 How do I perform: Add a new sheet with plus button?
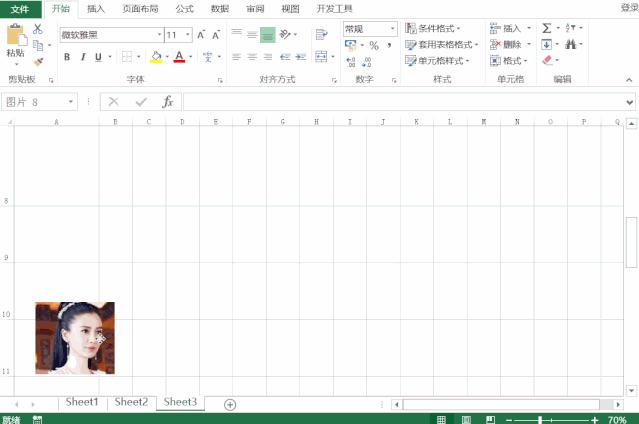pos(230,404)
